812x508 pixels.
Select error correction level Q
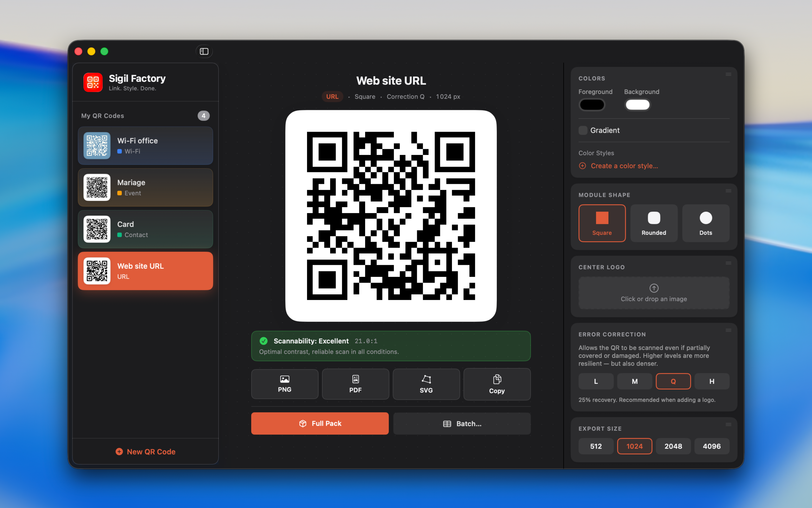pos(673,381)
